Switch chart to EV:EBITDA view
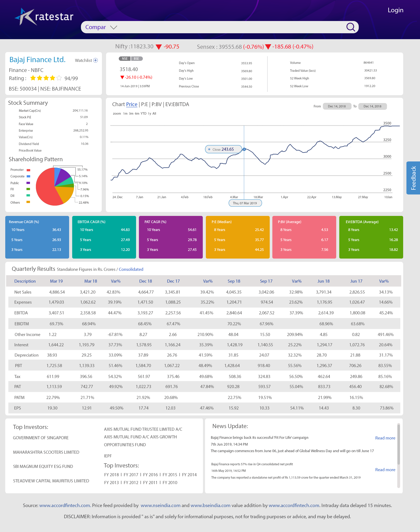Viewport: 420px width, 532px height. click(177, 104)
